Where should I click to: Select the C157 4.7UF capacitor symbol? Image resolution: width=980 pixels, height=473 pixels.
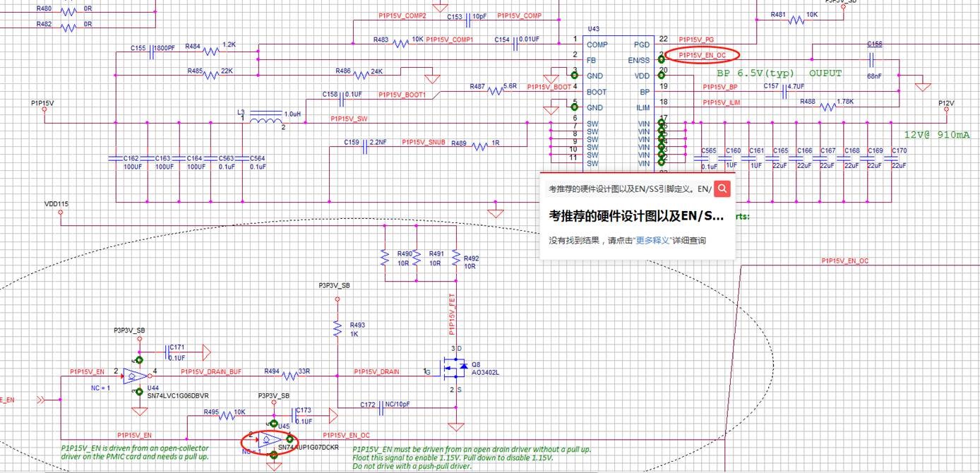coord(784,90)
